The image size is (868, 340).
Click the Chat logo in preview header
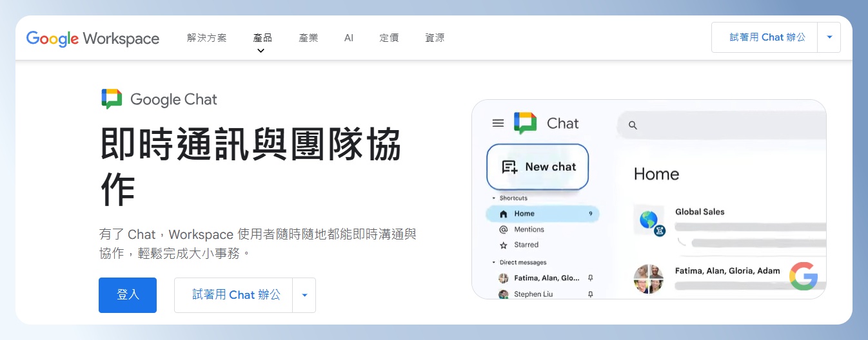pos(525,123)
